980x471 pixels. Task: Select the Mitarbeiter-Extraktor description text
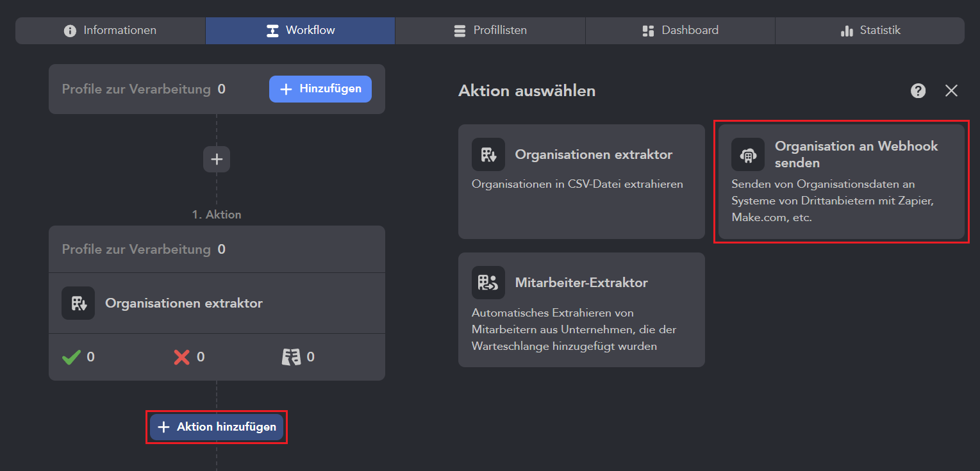574,330
